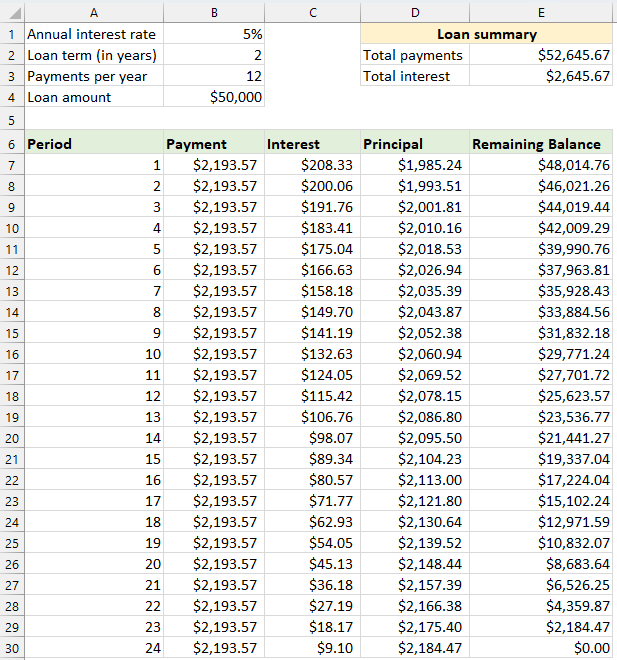The height and width of the screenshot is (660, 617).
Task: Select the empty row 5 header
Action: pyautogui.click(x=11, y=119)
